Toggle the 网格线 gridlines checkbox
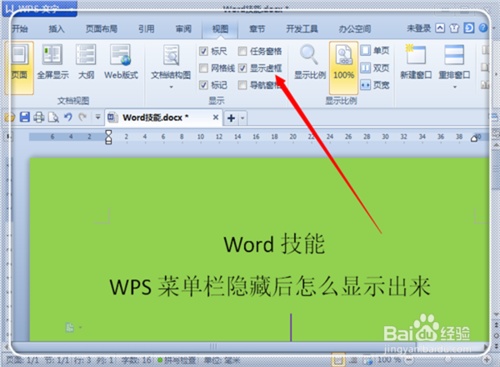 [x=203, y=68]
